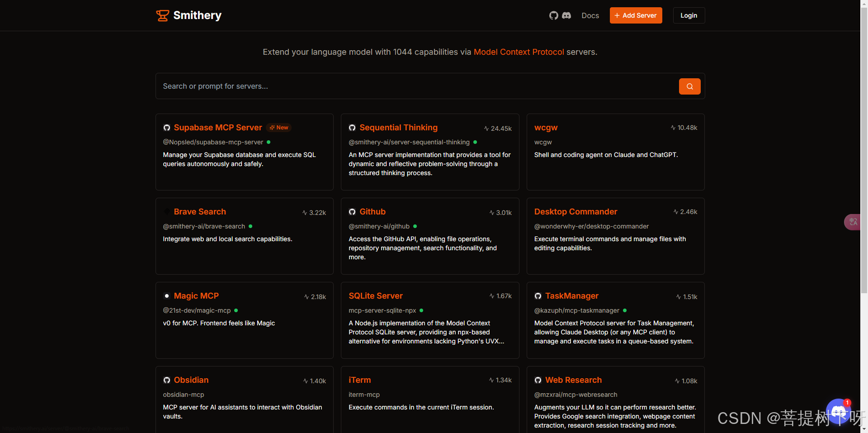The height and width of the screenshot is (433, 868).
Task: Click usage count icon on wcgw card
Action: pyautogui.click(x=673, y=128)
